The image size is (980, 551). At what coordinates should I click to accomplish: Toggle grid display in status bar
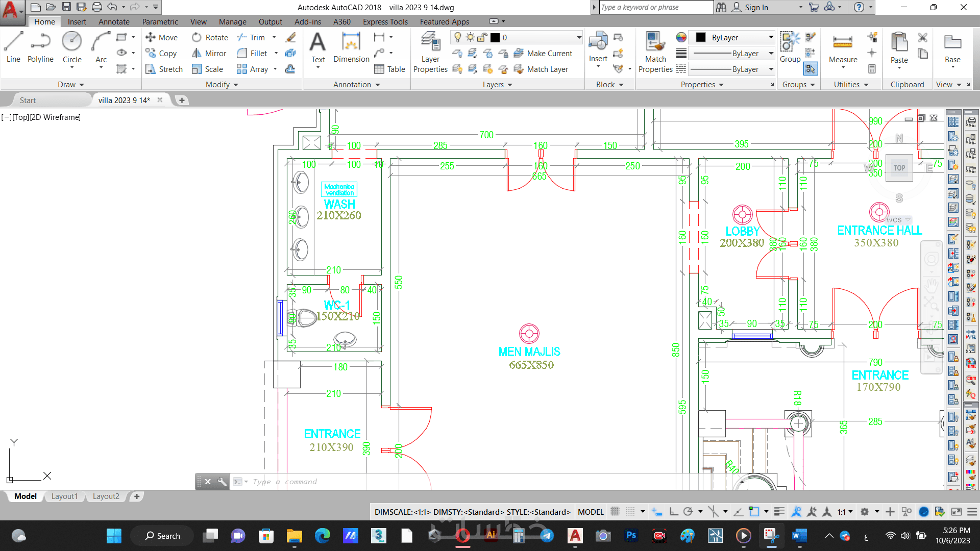click(x=615, y=512)
